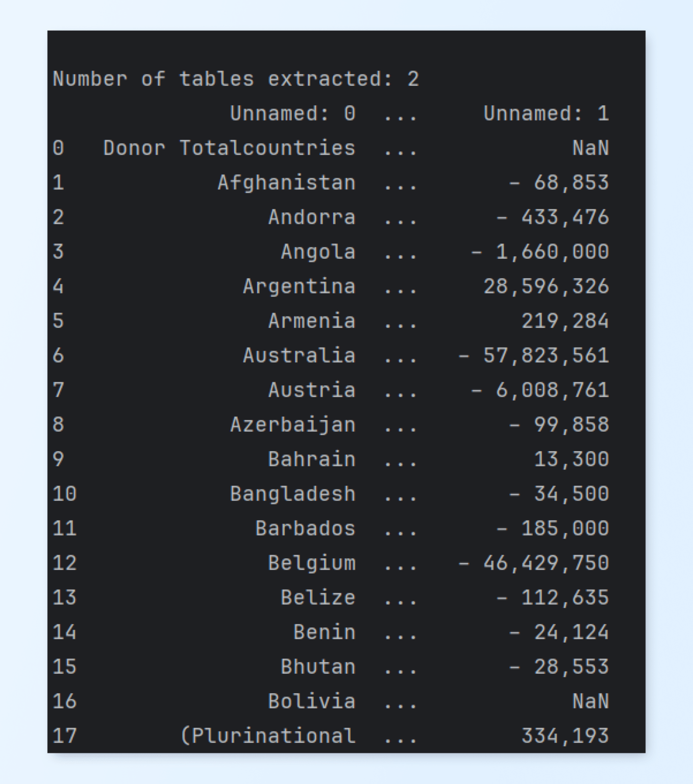The image size is (693, 784).
Task: Click the Armenia value '219,284'
Action: pos(565,321)
